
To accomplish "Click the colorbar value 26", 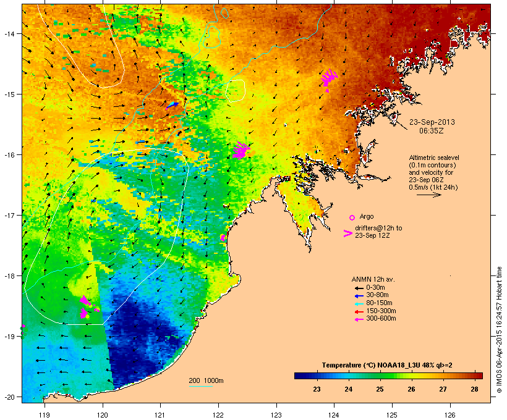I will (411, 389).
